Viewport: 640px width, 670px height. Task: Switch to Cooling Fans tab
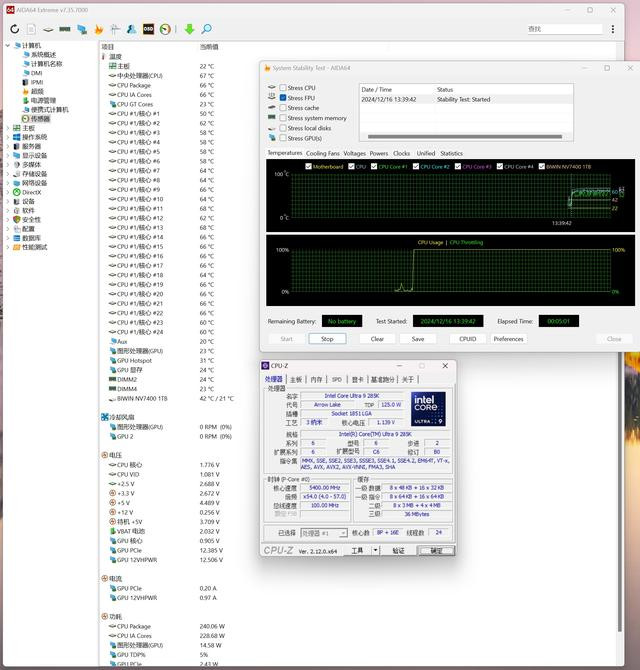323,153
